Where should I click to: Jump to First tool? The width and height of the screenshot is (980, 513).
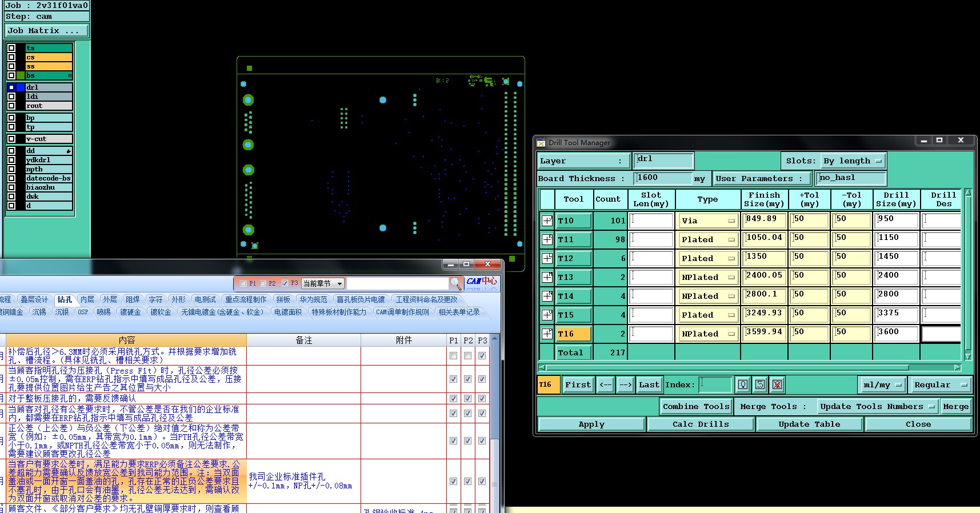click(x=578, y=385)
